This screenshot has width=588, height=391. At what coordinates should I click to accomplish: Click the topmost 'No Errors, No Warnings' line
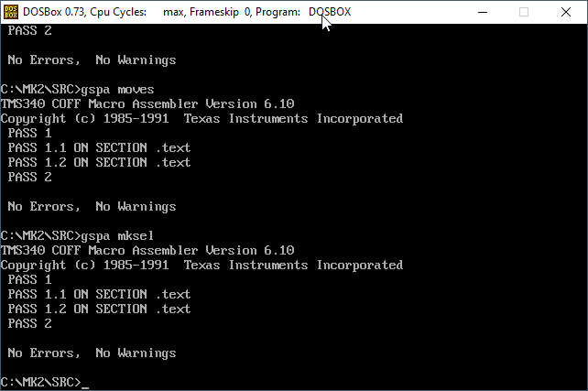point(92,60)
